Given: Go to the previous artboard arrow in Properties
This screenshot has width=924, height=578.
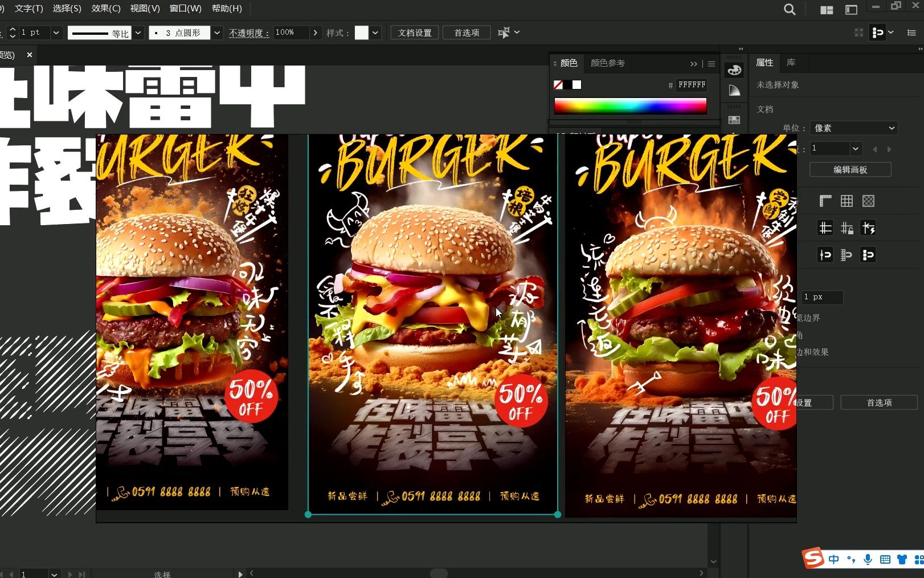Looking at the screenshot, I should coord(874,149).
